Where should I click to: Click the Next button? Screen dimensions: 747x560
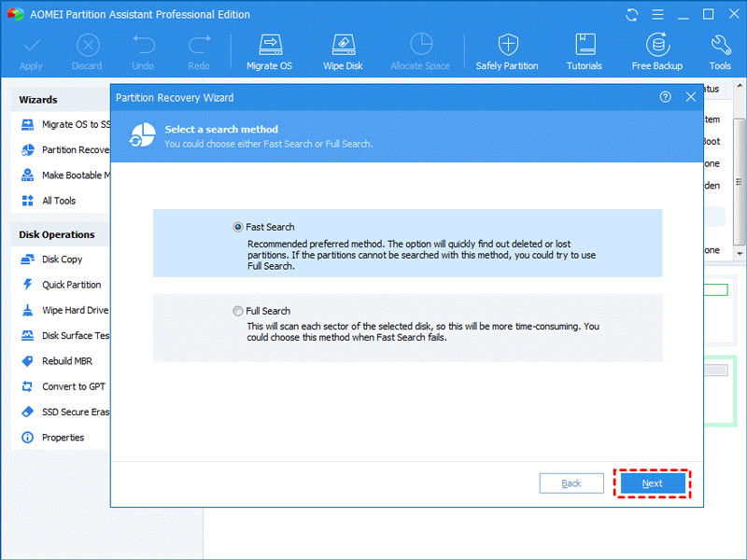[x=653, y=483]
